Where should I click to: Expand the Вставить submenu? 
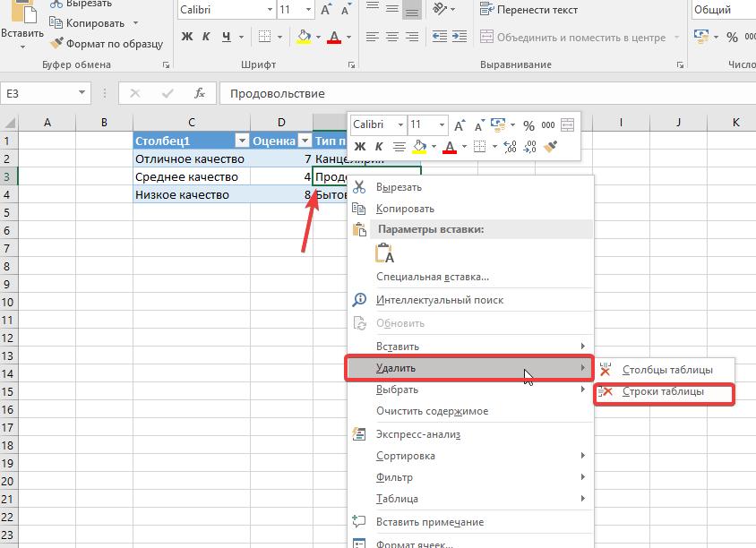(470, 346)
